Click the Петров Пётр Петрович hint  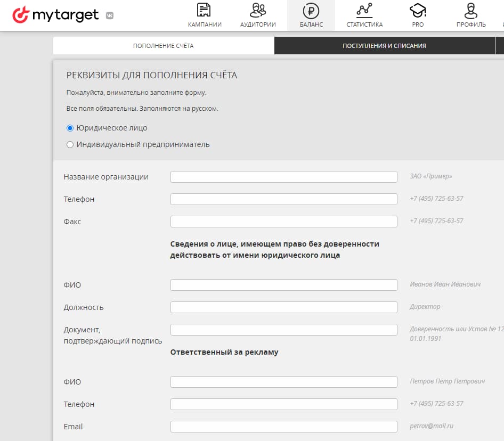tap(447, 381)
